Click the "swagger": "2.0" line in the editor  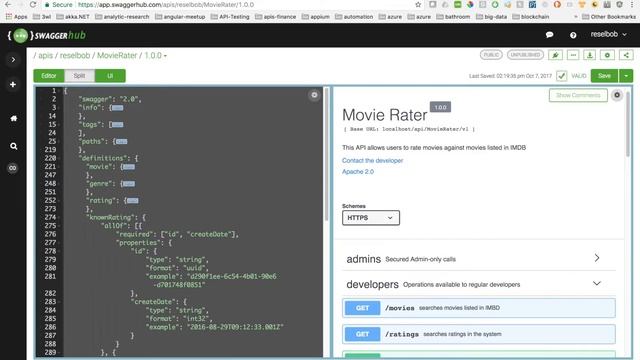[x=109, y=99]
